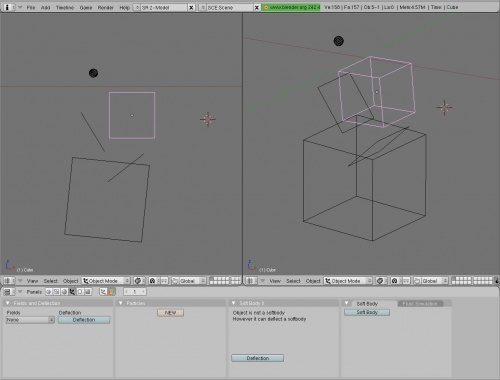Image resolution: width=500 pixels, height=380 pixels.
Task: Open left viewport View menu
Action: tap(32, 281)
